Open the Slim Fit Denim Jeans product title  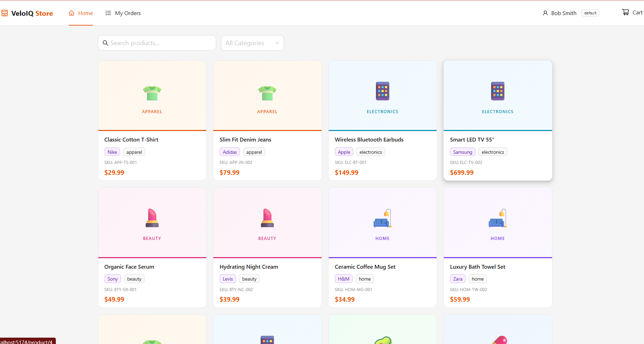pyautogui.click(x=246, y=139)
